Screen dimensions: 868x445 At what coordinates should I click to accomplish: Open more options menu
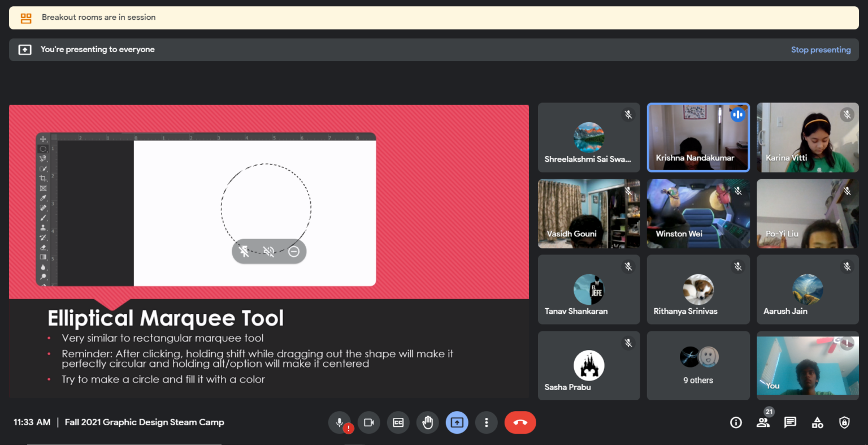(487, 422)
